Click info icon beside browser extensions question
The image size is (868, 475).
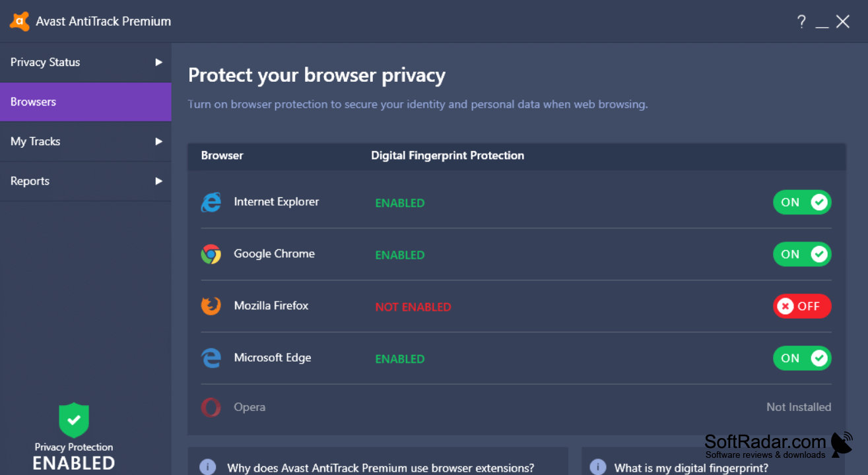coord(208,468)
